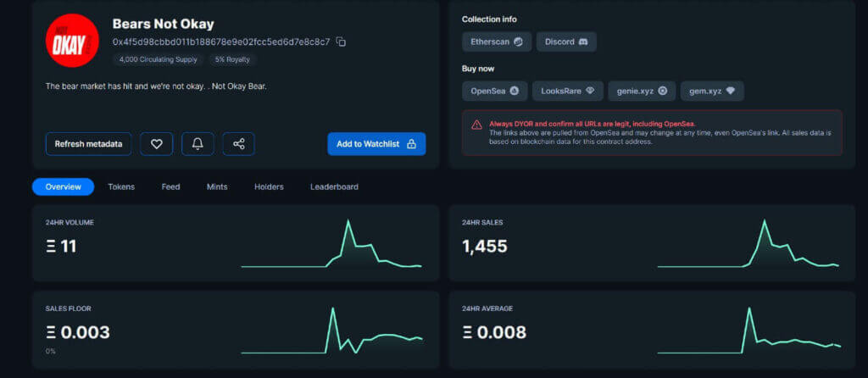Enable alerts with the bell icon
This screenshot has height=378, width=868.
click(198, 144)
